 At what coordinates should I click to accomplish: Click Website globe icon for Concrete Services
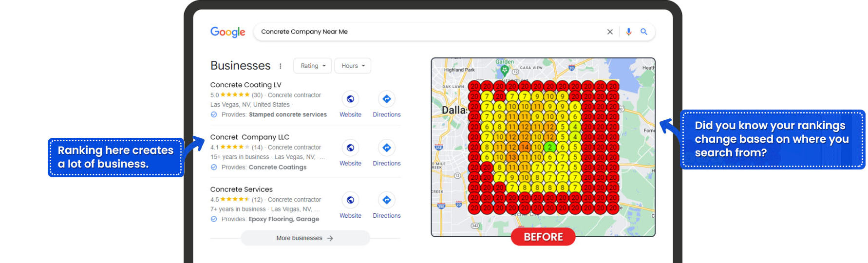(x=350, y=200)
